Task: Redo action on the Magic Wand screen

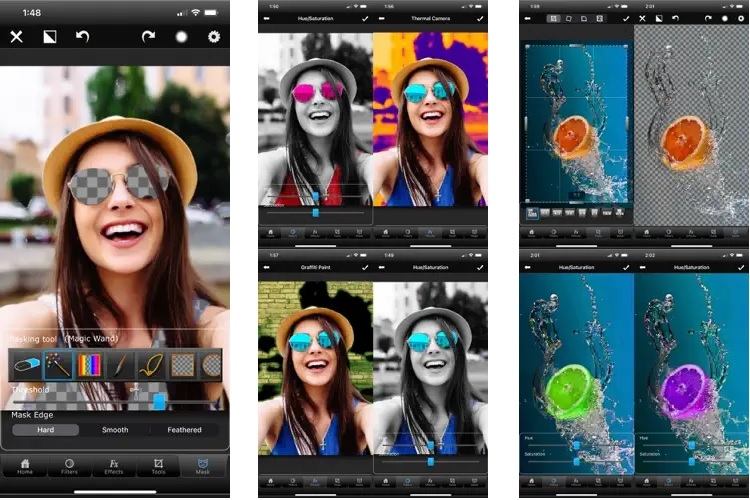Action: click(x=148, y=36)
